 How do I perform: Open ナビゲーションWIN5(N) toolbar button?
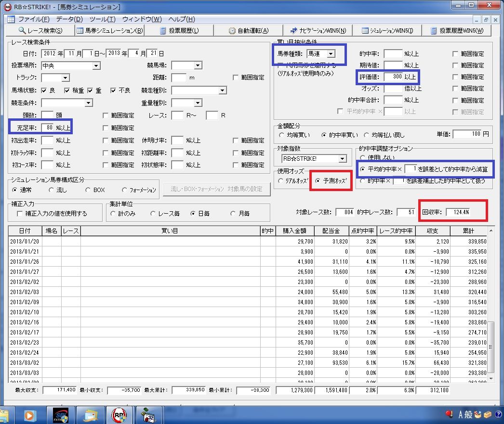coord(318,30)
